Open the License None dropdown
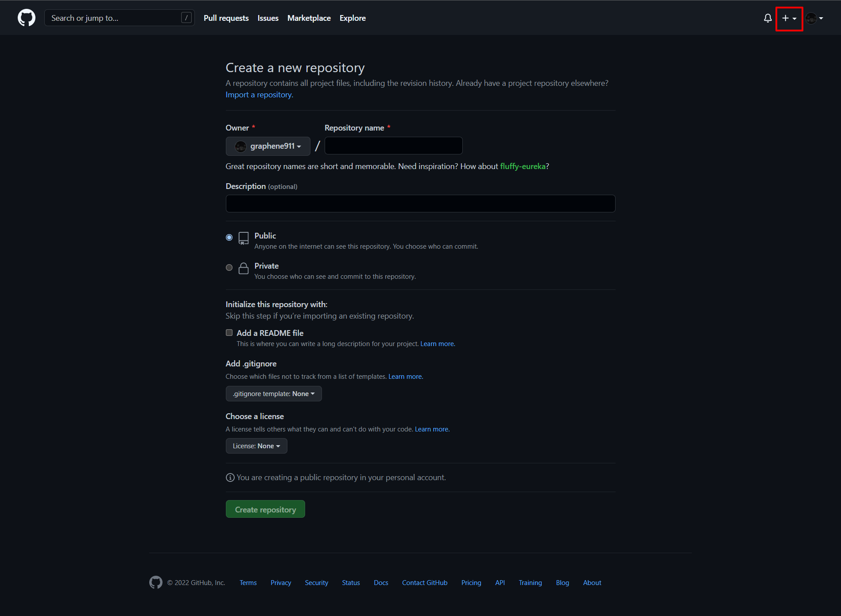 point(256,446)
